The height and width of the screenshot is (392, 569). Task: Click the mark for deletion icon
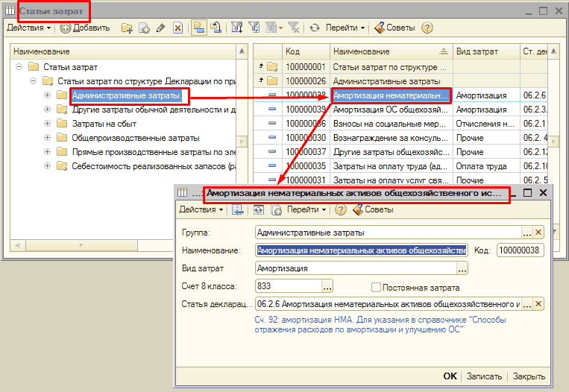(177, 28)
